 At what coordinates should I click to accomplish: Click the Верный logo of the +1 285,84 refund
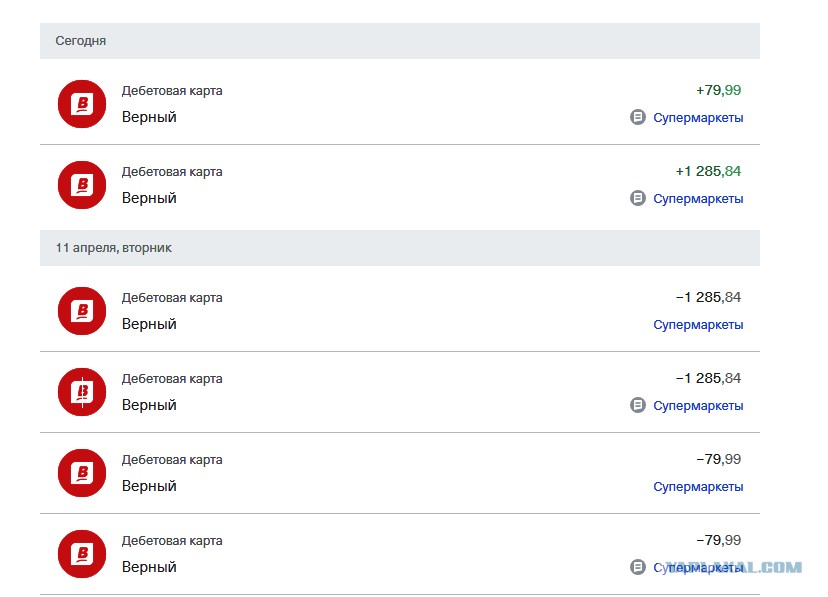click(82, 185)
